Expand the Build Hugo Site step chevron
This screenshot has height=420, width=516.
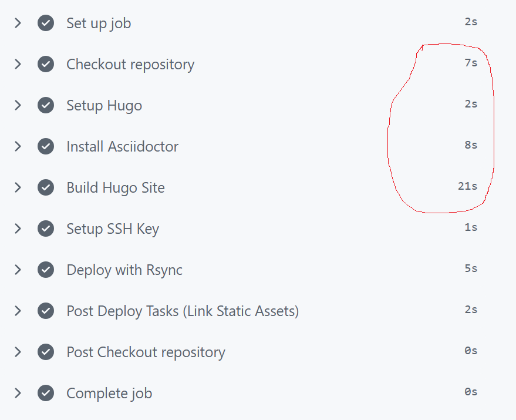click(18, 188)
